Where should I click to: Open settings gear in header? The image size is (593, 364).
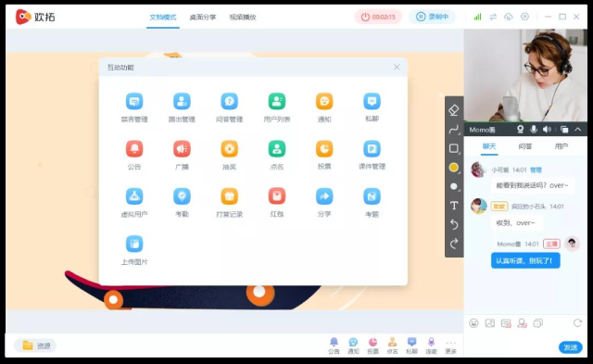tap(525, 17)
